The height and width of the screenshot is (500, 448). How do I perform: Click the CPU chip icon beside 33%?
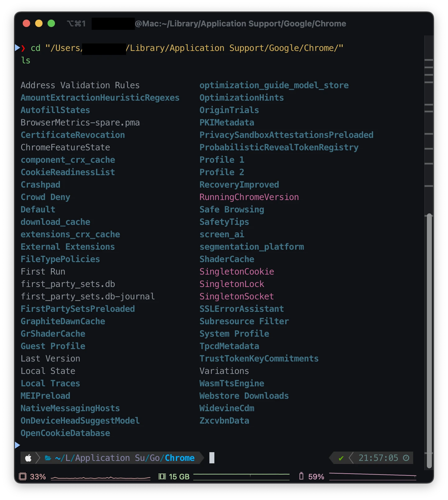23,476
